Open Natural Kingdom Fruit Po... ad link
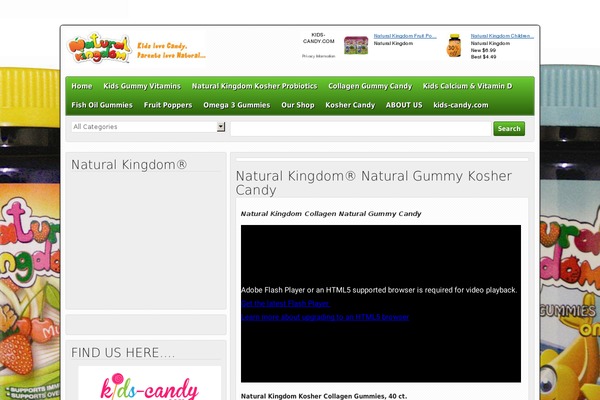 click(405, 36)
